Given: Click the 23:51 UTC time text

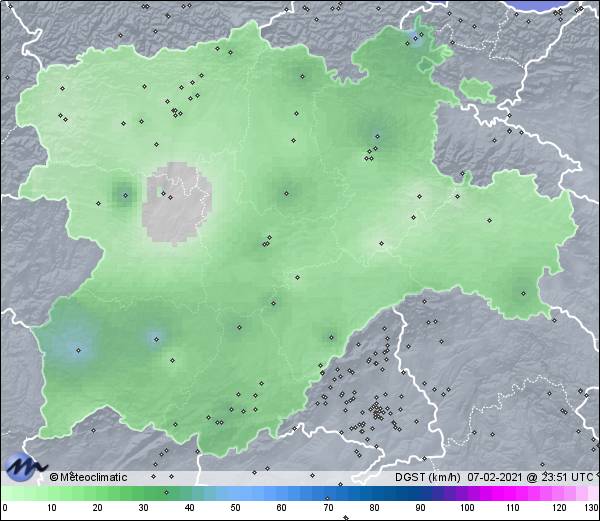Looking at the screenshot, I should click(x=566, y=477).
